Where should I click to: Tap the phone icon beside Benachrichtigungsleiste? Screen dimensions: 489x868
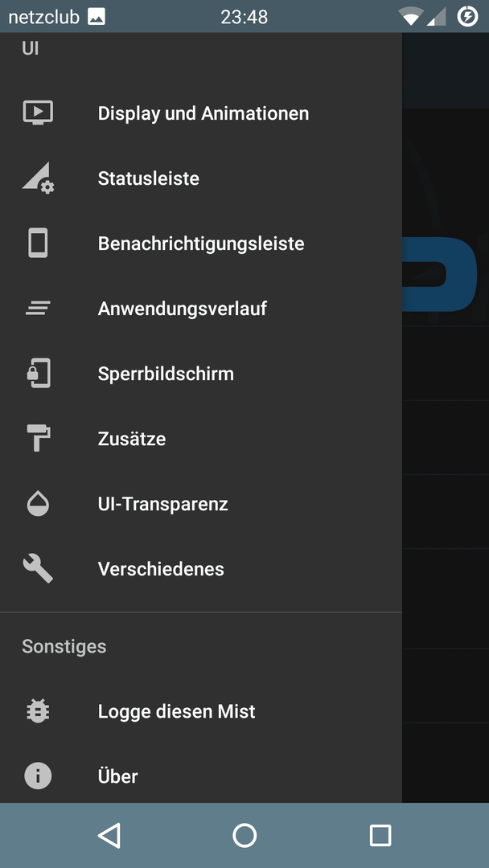[x=38, y=243]
